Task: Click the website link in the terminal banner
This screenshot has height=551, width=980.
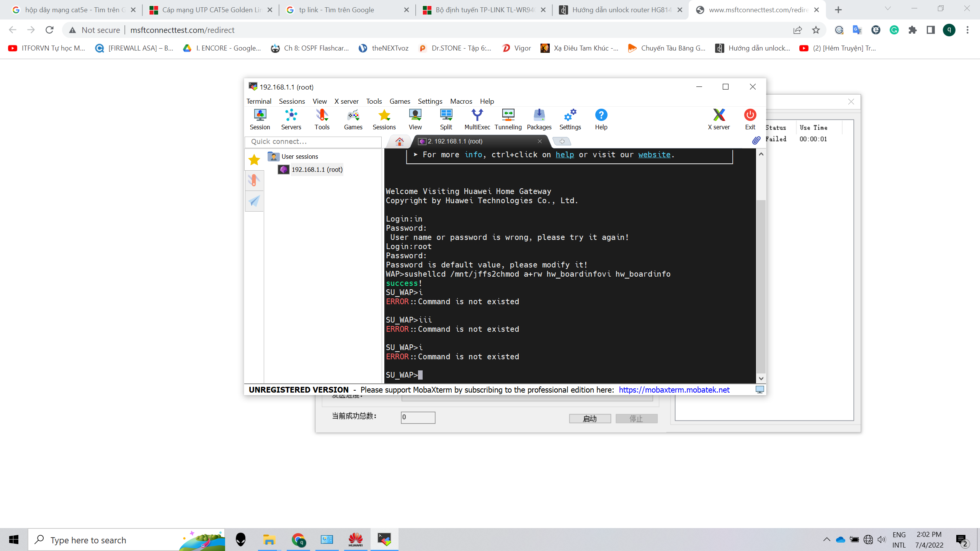Action: click(654, 155)
